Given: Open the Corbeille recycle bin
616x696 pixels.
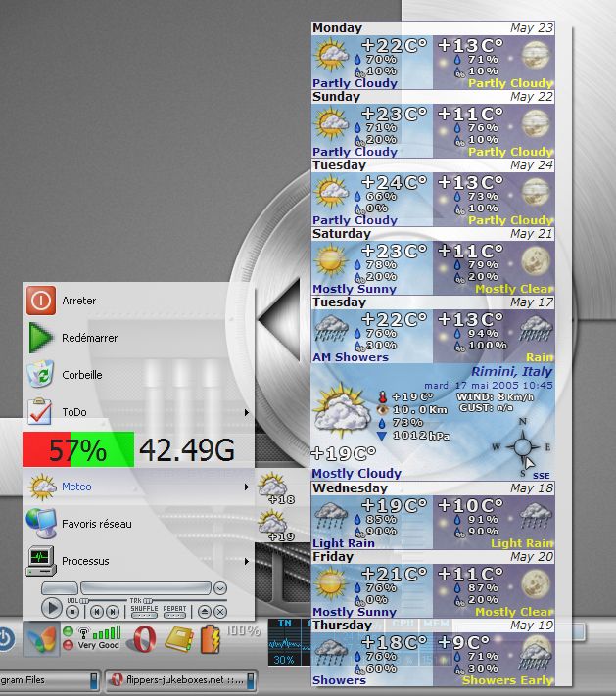Looking at the screenshot, I should click(40, 376).
